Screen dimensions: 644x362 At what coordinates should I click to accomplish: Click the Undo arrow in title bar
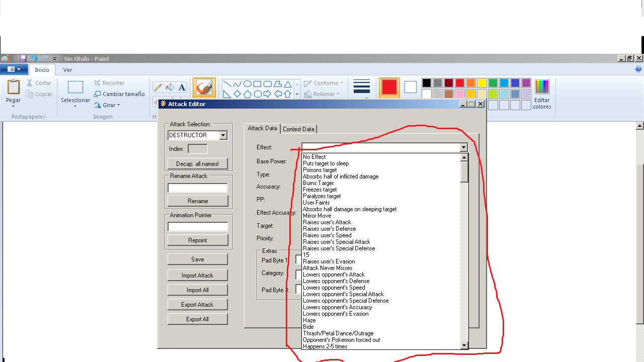[34, 58]
